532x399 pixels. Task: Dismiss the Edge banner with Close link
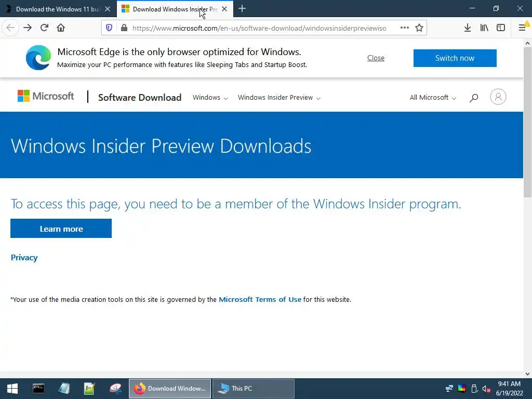376,58
